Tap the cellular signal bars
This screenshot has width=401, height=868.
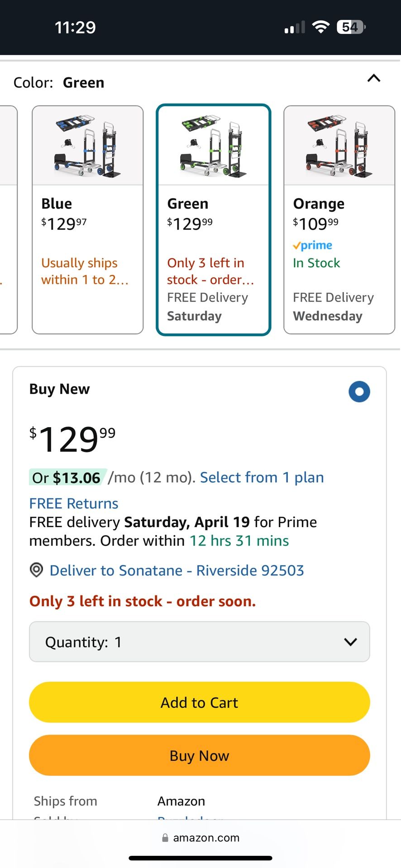[295, 28]
